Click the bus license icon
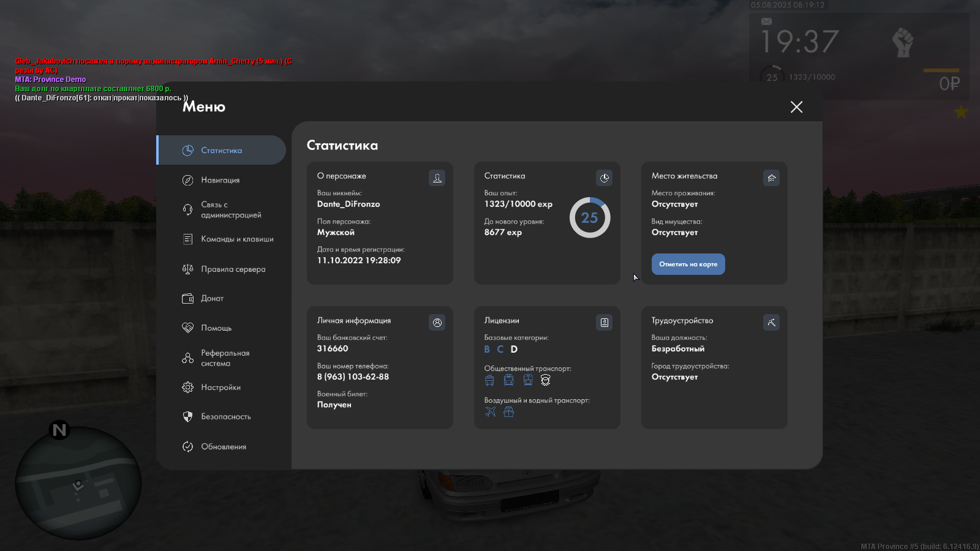The width and height of the screenshot is (980, 551). tap(489, 381)
